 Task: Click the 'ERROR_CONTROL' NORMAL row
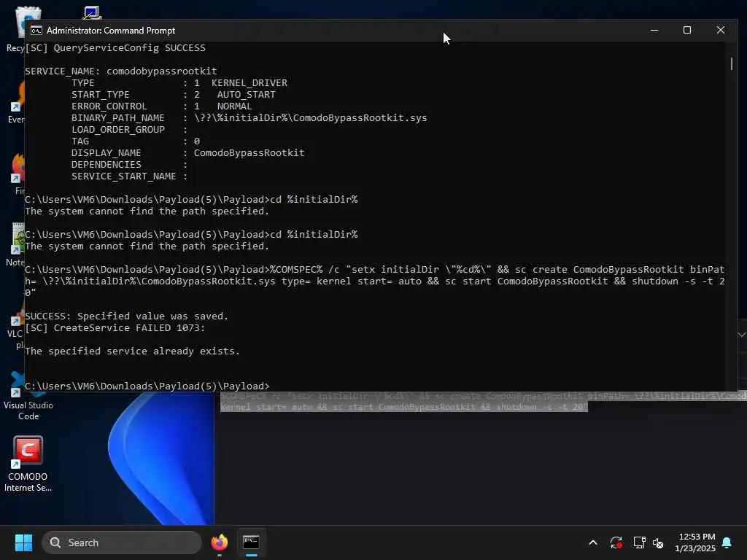point(161,106)
